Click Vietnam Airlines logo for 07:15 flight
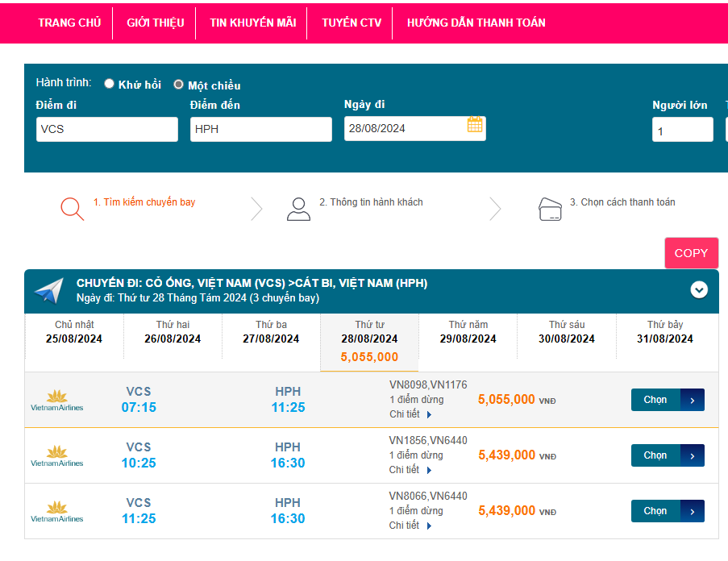This screenshot has height=561, width=728. click(x=56, y=400)
